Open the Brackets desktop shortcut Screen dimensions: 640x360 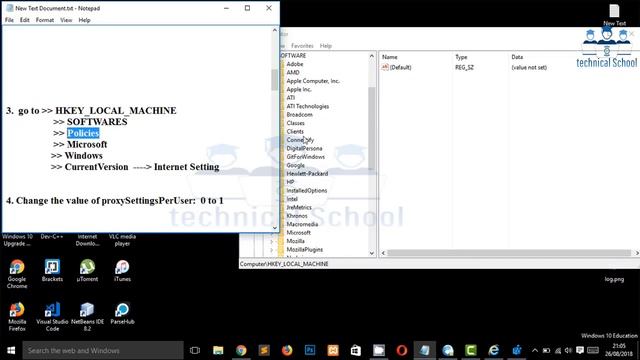(x=52, y=270)
